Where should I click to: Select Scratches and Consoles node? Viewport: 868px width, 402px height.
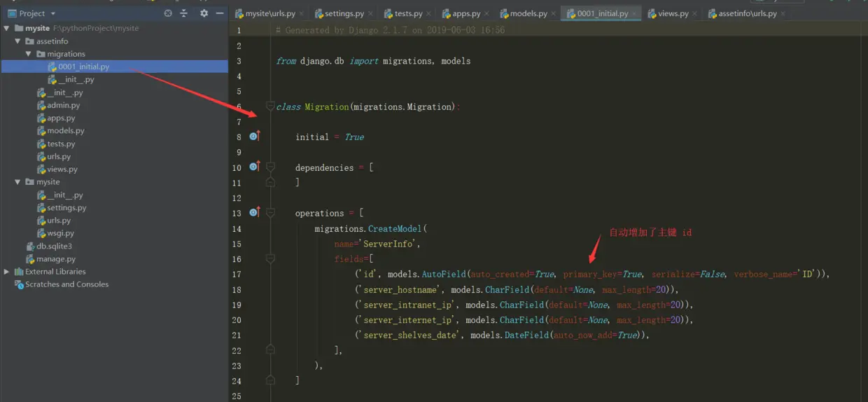coord(67,284)
